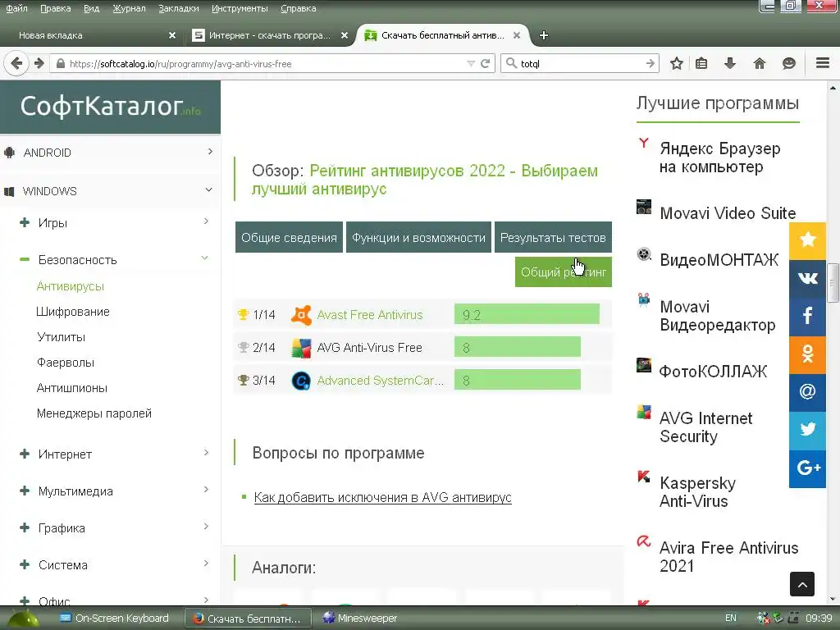Open Рейтинг антивирусов 2022 review link

(x=425, y=180)
